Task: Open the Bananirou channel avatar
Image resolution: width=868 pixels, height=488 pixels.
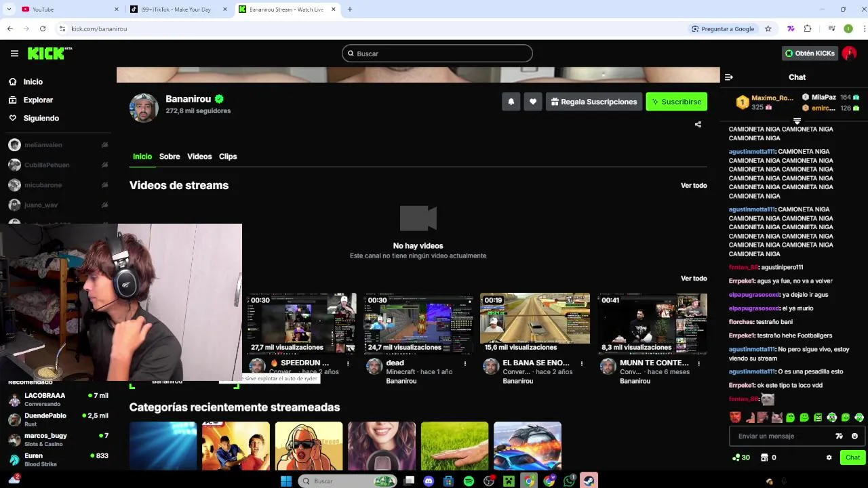Action: [144, 108]
